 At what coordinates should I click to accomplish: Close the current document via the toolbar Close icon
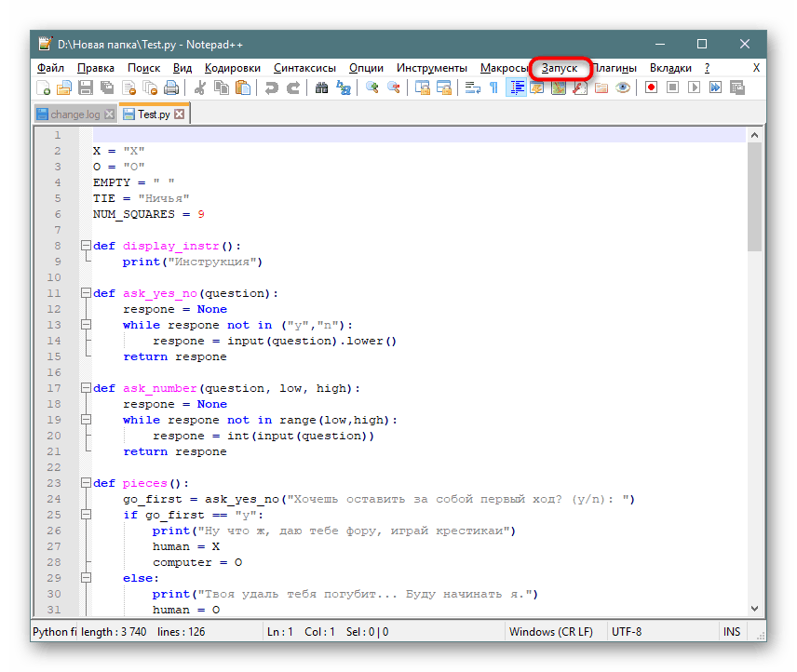(x=128, y=87)
